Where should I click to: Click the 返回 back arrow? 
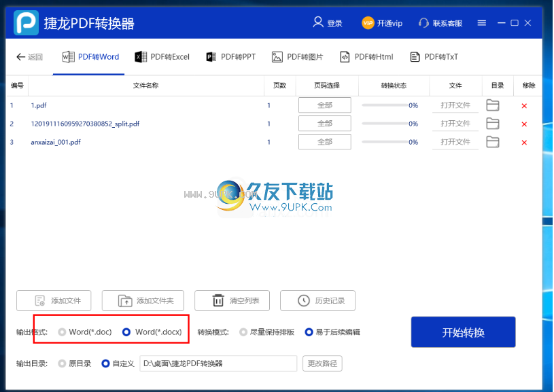click(20, 57)
